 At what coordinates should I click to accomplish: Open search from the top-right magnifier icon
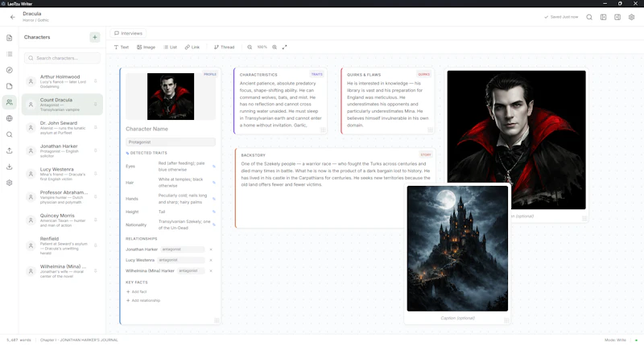[x=589, y=17]
